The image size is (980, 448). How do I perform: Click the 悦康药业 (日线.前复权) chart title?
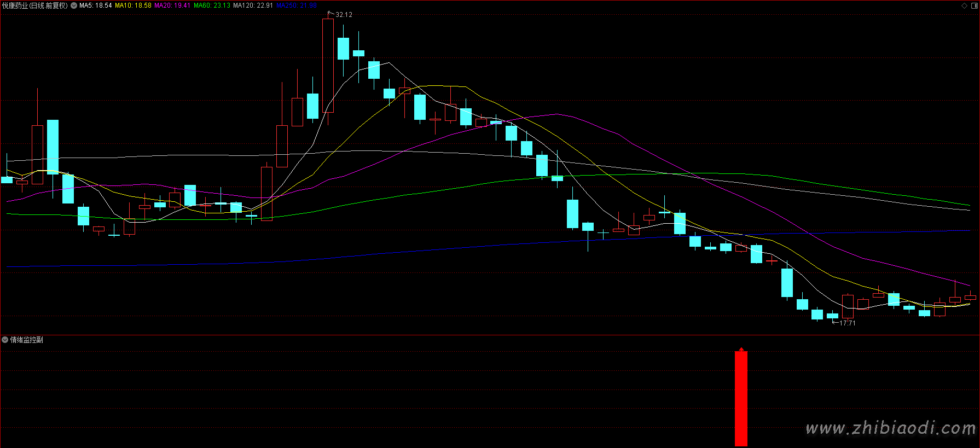coord(35,5)
